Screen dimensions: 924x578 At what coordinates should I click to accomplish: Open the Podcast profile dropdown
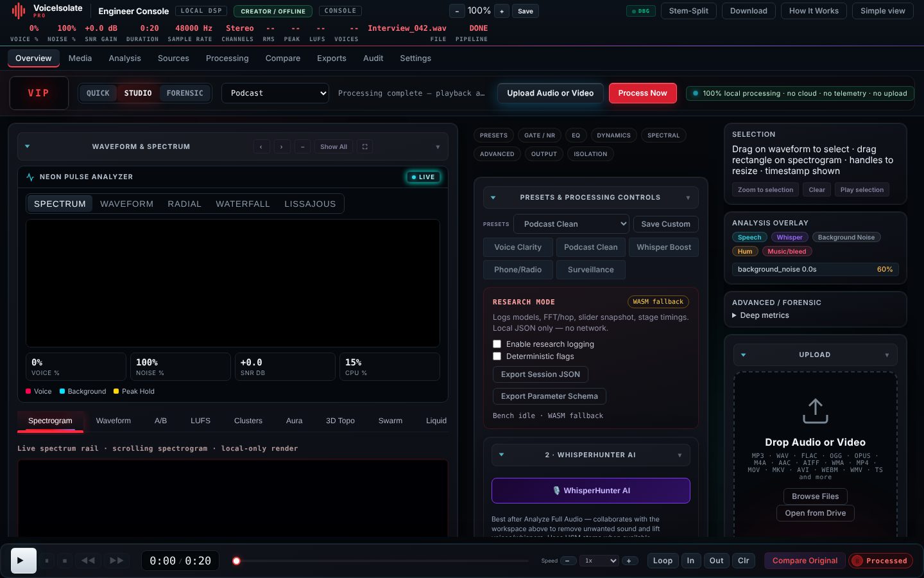[x=275, y=93]
